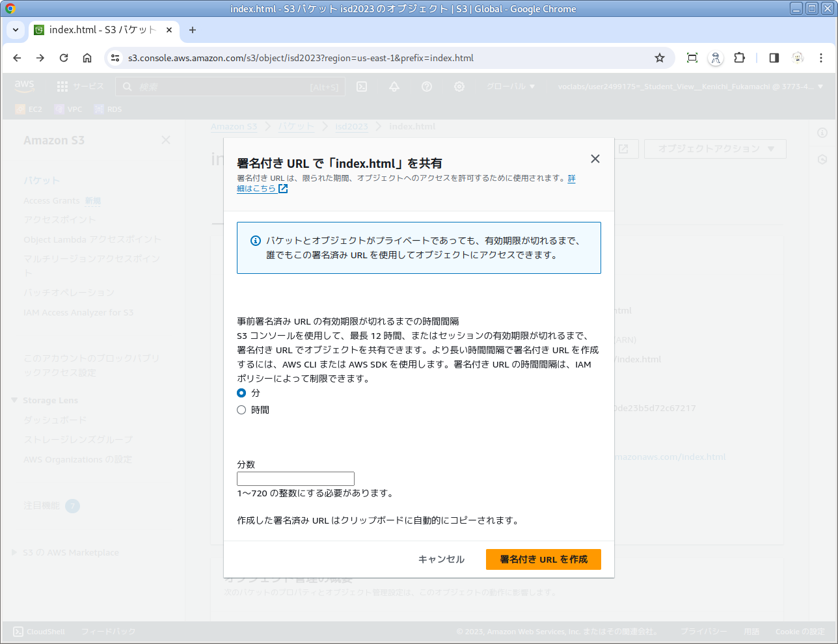Open AWS CloudShell icon in top bar
The width and height of the screenshot is (838, 644).
tap(362, 87)
